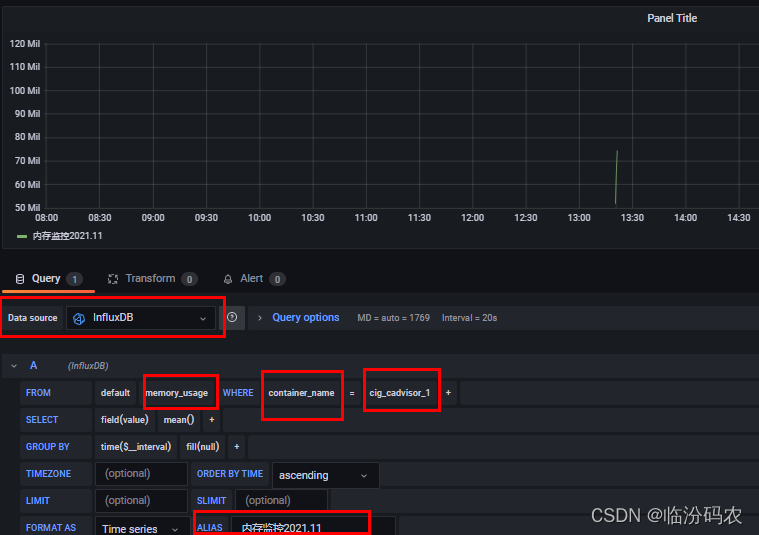Click the green data line in graph
The width and height of the screenshot is (759, 535).
(x=616, y=177)
